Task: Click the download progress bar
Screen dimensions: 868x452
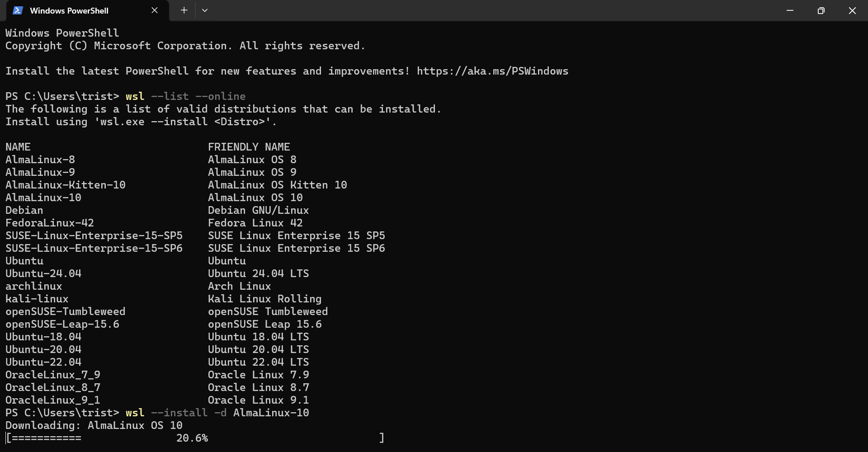Action: [195, 438]
